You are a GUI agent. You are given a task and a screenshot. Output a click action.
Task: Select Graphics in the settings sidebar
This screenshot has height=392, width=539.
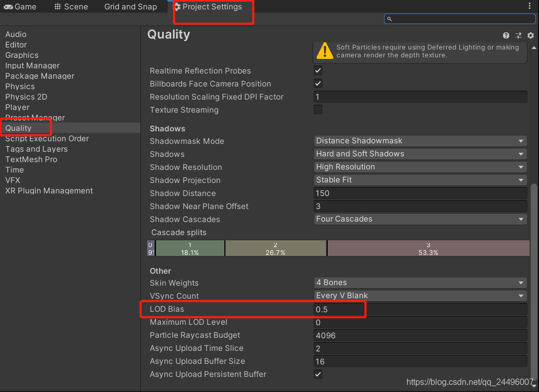point(21,55)
